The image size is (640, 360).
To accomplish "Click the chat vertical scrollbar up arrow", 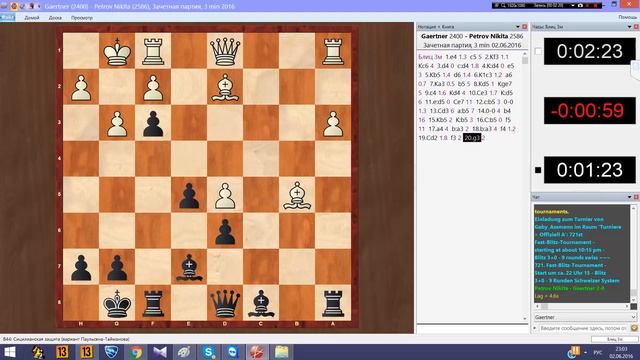I will pos(633,208).
